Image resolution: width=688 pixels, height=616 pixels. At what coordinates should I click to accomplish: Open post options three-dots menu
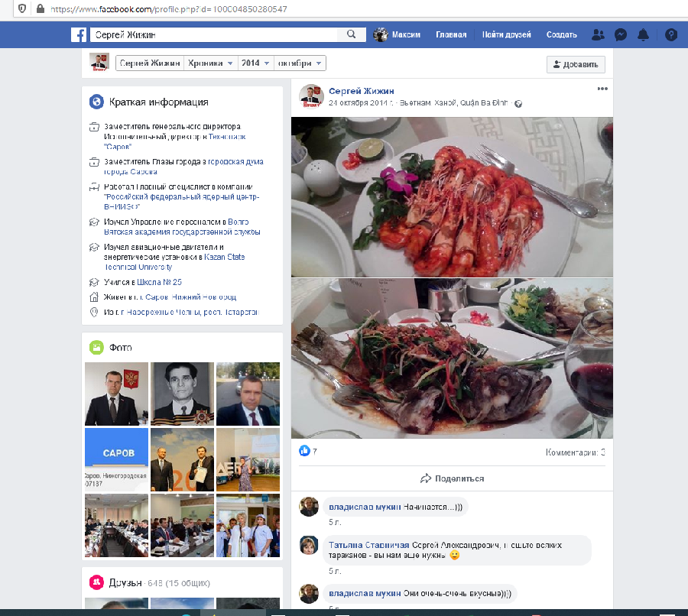602,89
